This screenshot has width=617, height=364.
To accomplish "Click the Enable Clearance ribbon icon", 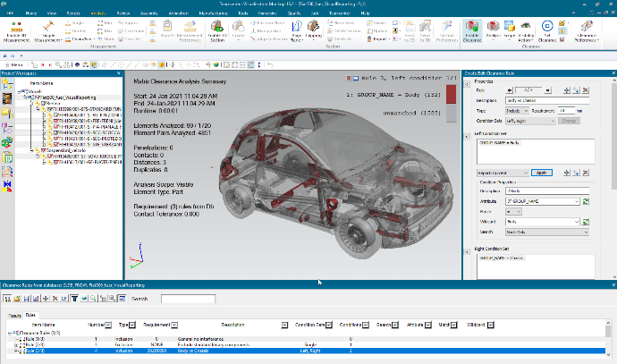I will [472, 31].
